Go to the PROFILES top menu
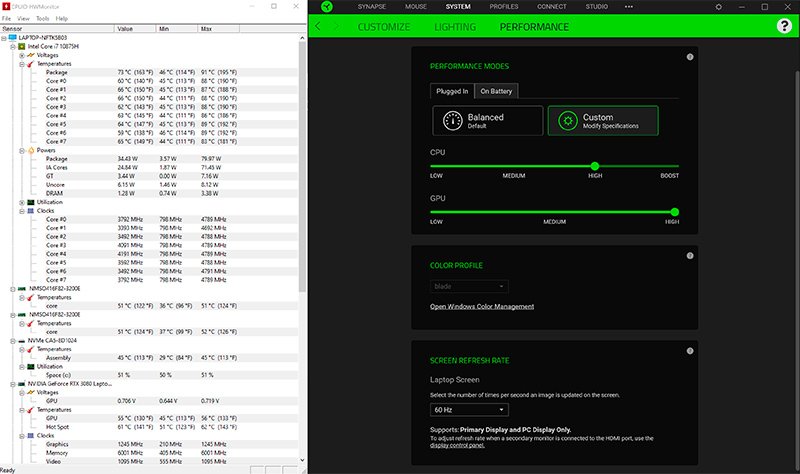Screen dimensions: 800x474 [504, 7]
